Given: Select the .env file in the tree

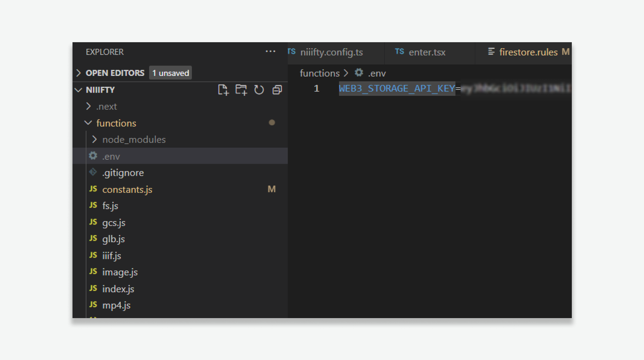Looking at the screenshot, I should click(180, 156).
